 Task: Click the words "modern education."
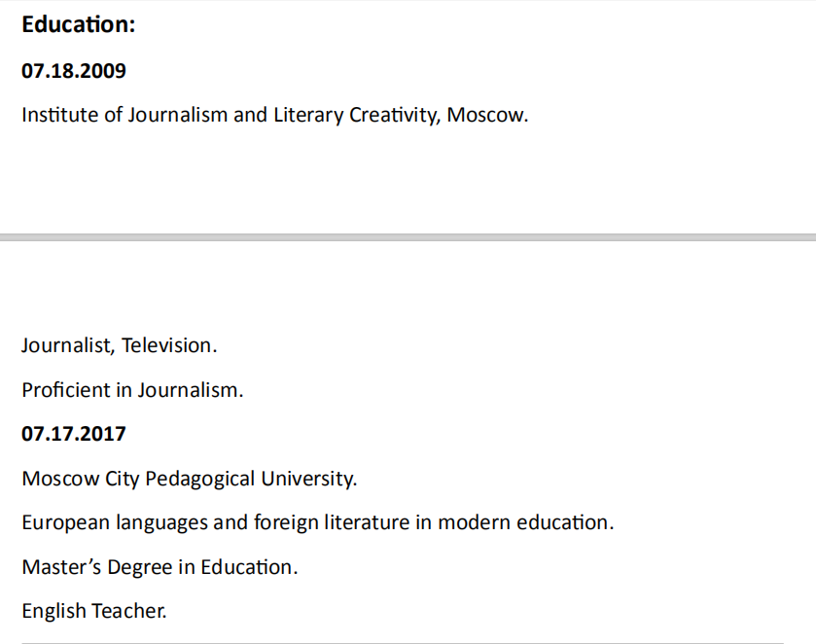pyautogui.click(x=525, y=522)
